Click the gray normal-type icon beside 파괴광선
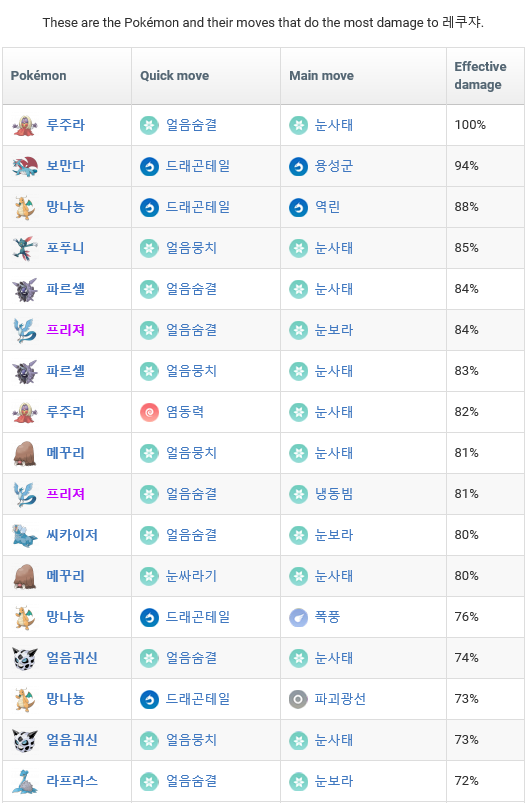526x804 pixels. (298, 699)
